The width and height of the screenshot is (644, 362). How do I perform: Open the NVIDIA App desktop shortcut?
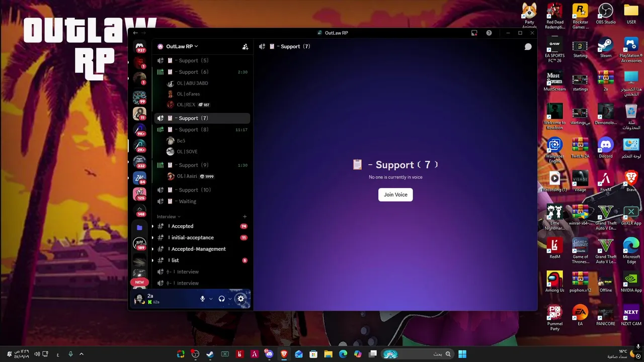point(631,283)
